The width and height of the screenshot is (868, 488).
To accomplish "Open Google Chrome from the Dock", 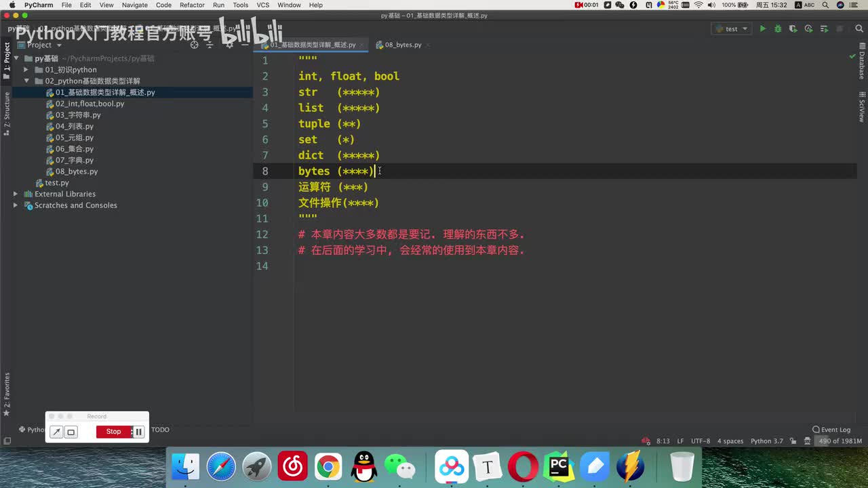I will click(328, 467).
